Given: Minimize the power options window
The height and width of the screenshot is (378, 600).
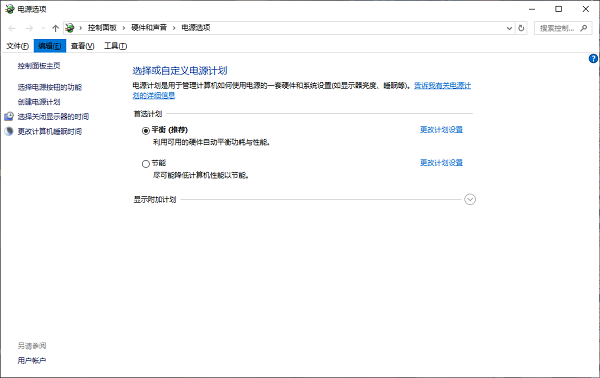Looking at the screenshot, I should point(532,9).
